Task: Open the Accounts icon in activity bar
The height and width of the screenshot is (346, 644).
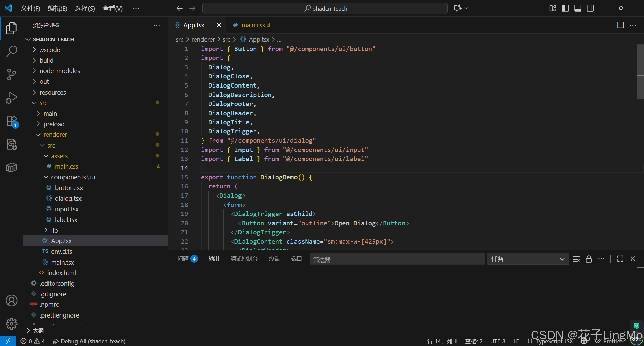Action: coord(12,301)
